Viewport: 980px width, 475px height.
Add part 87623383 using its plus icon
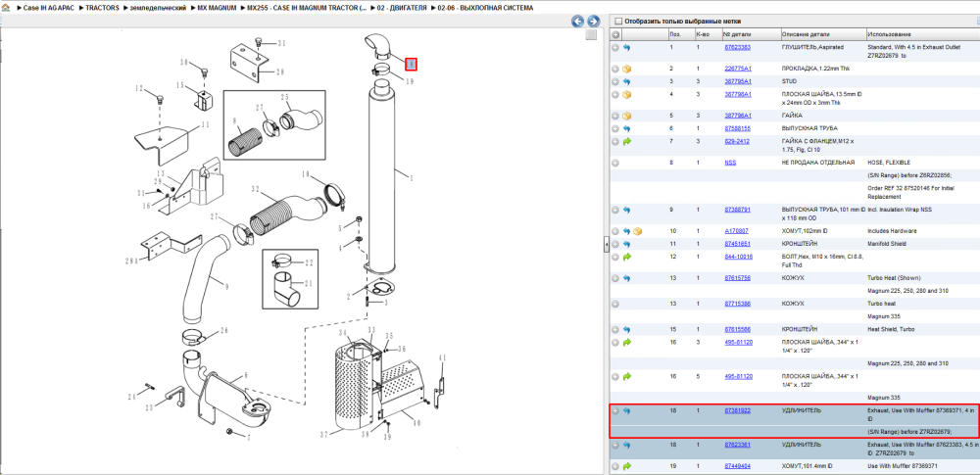click(x=615, y=47)
